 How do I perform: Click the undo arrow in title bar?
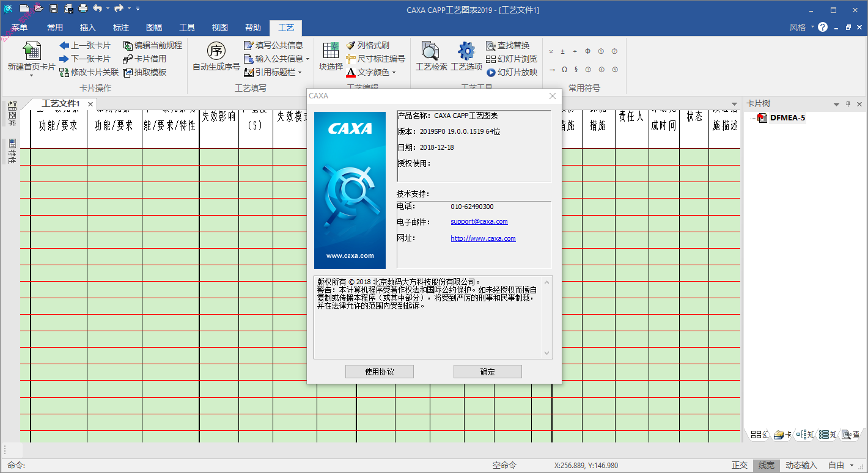pos(97,9)
